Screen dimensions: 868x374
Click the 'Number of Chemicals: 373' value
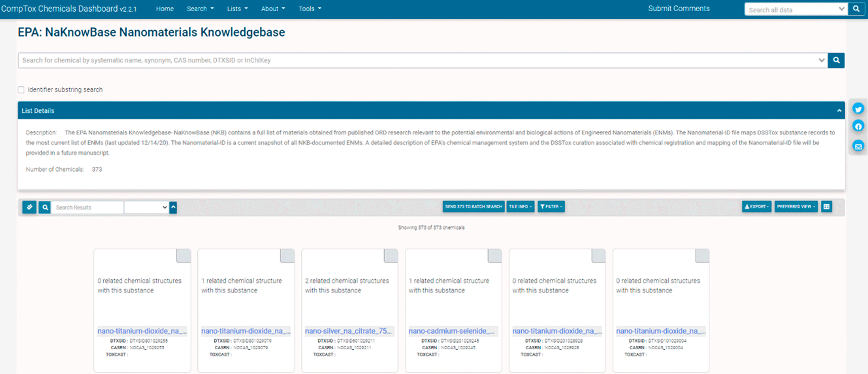tap(97, 169)
